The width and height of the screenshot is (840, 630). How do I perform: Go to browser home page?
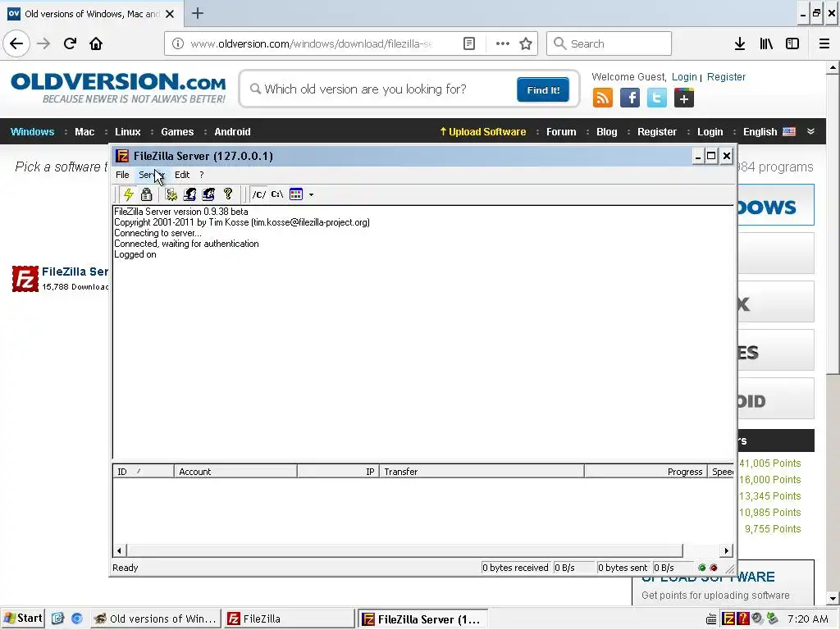click(x=96, y=43)
